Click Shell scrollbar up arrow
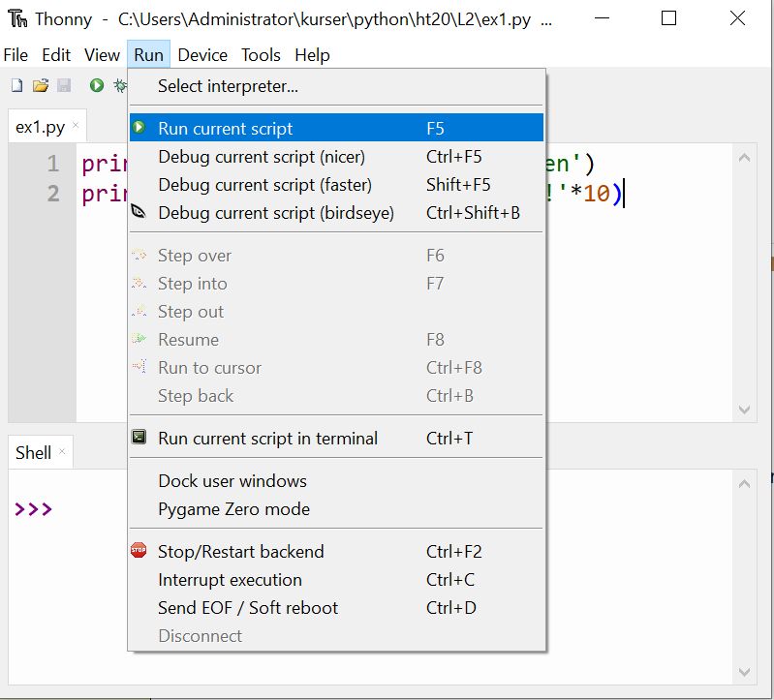Screen dimensions: 774x700 (x=744, y=483)
